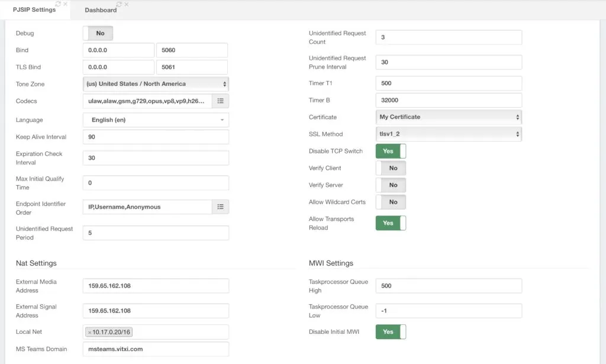Image resolution: width=606 pixels, height=364 pixels.
Task: Refresh the PJSIP Settings tab
Action: click(58, 4)
